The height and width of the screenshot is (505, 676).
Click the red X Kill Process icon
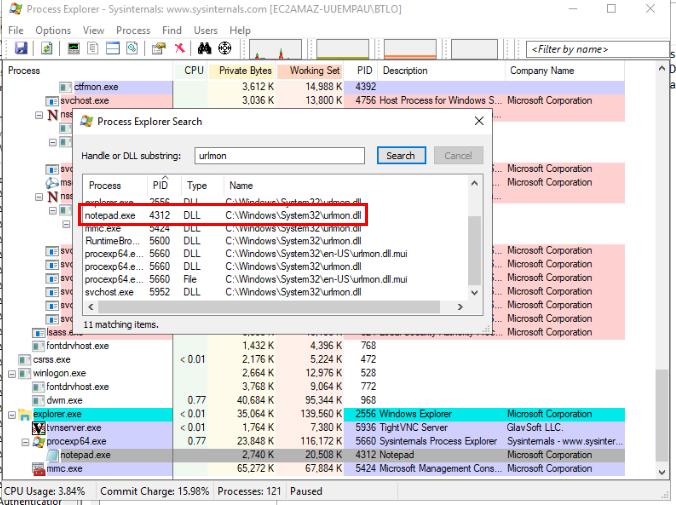180,48
